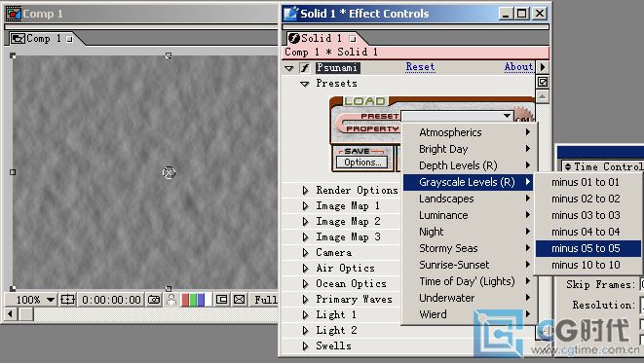The width and height of the screenshot is (644, 363).
Task: Choose the minus 10 to 10 preset
Action: (588, 265)
